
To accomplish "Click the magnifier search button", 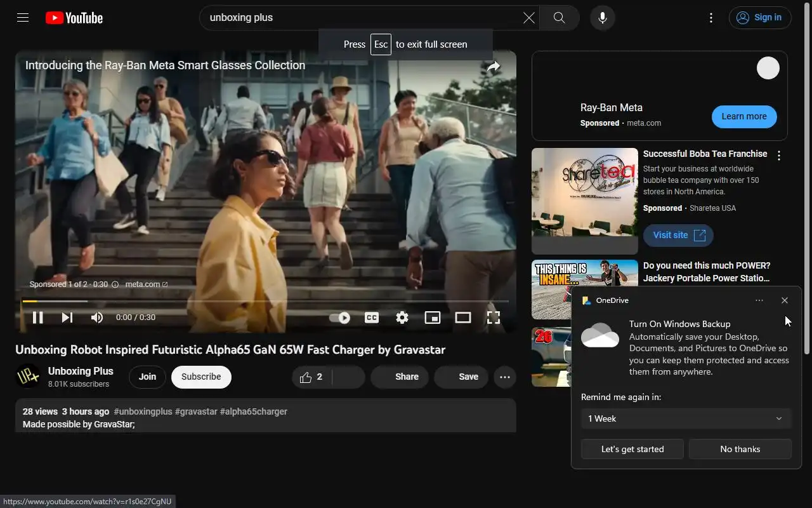I will [560, 18].
